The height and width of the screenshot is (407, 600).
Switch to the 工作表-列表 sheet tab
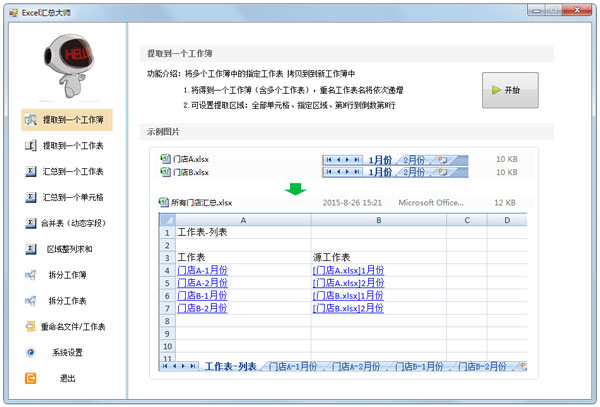point(230,367)
